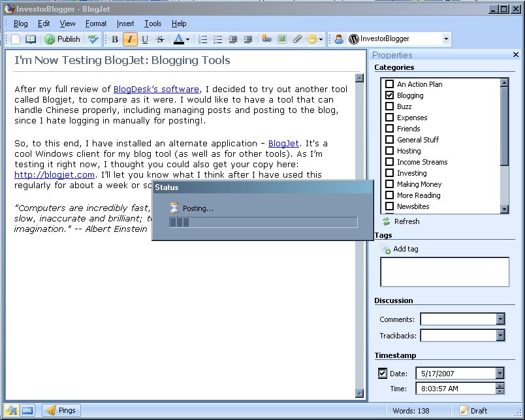Open the Format menu
This screenshot has height=420, width=525.
96,24
